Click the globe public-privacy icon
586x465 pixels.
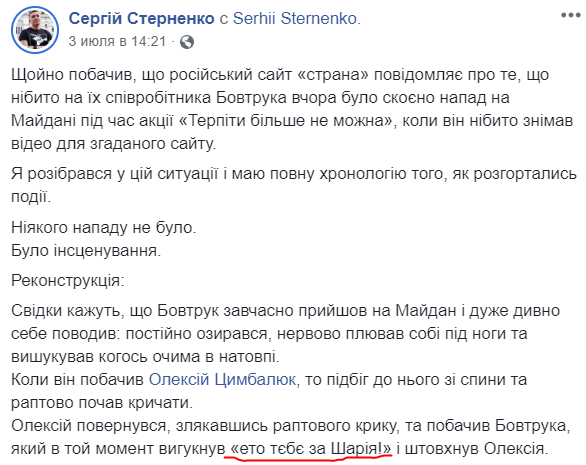tap(187, 42)
